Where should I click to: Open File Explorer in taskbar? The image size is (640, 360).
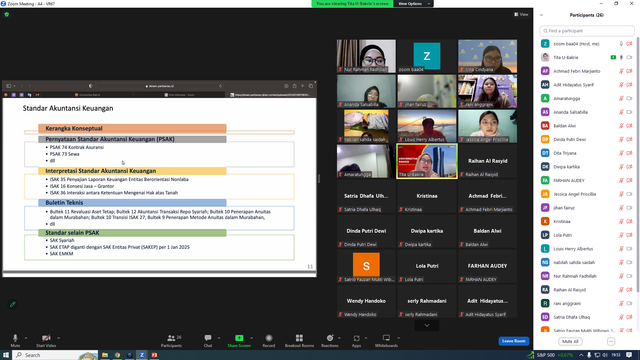pyautogui.click(x=105, y=355)
